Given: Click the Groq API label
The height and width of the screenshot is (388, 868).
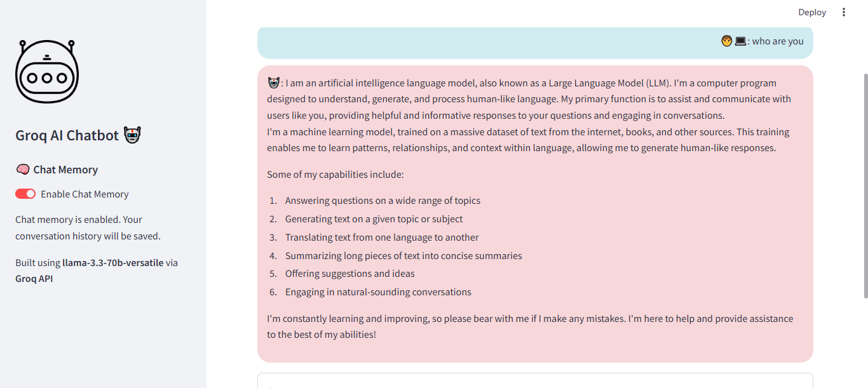Looking at the screenshot, I should [x=34, y=278].
